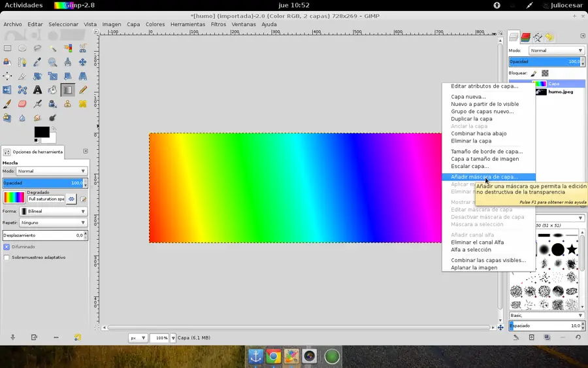Viewport: 588px width, 368px height.
Task: Select the Blend gradient tool
Action: (x=68, y=90)
